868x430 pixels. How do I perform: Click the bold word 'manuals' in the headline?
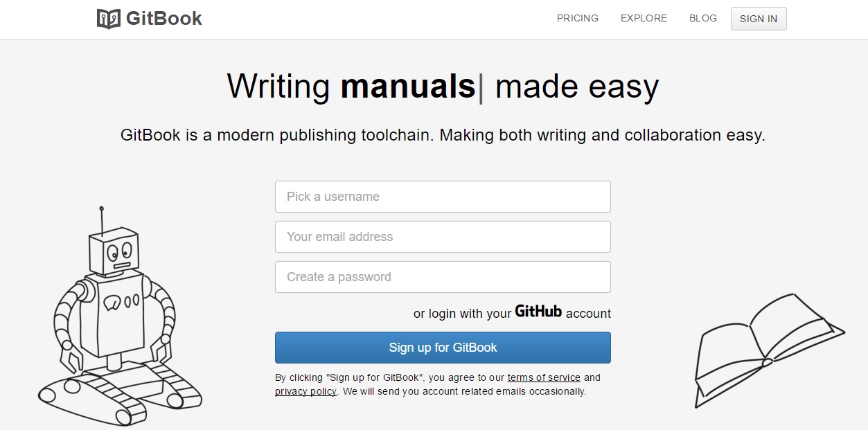[407, 87]
